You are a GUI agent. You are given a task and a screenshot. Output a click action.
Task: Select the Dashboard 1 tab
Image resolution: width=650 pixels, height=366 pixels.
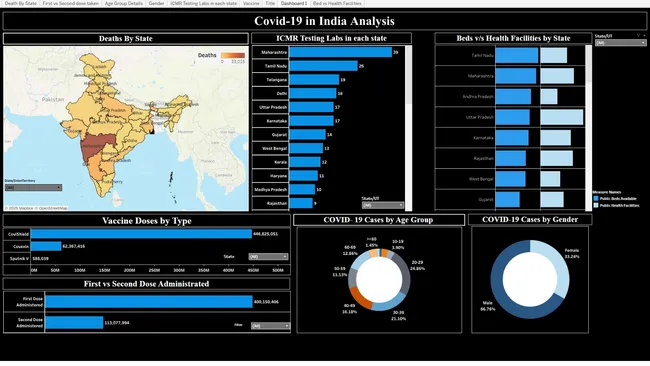(x=294, y=3)
